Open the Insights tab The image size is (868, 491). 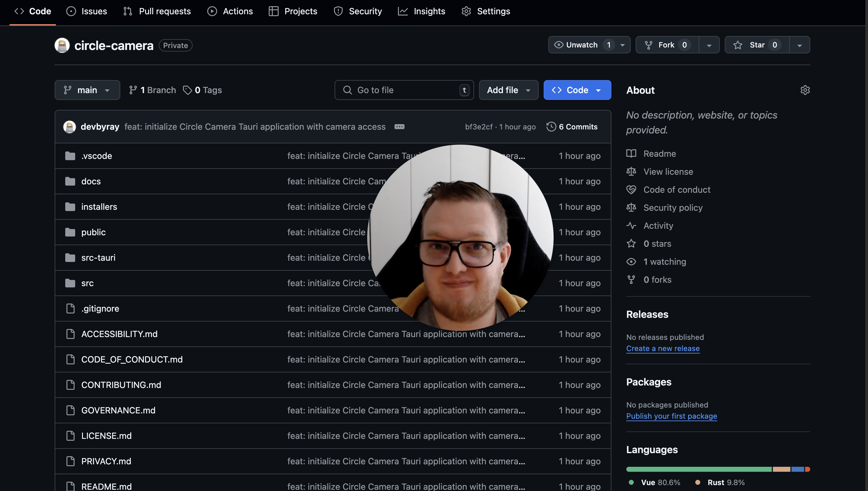pyautogui.click(x=421, y=11)
